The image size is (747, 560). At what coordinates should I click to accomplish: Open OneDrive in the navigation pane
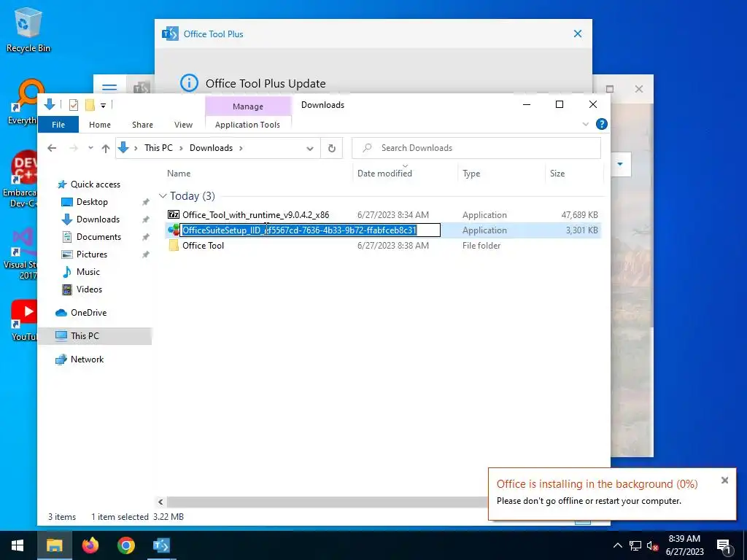click(x=88, y=313)
